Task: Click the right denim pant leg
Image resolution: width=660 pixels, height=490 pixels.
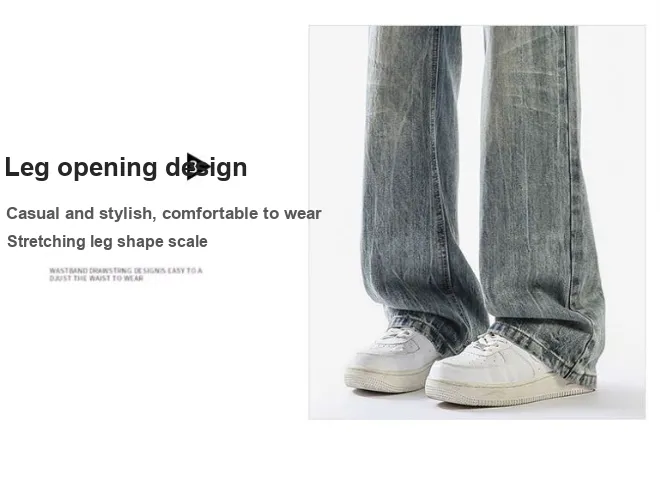Action: pyautogui.click(x=541, y=189)
